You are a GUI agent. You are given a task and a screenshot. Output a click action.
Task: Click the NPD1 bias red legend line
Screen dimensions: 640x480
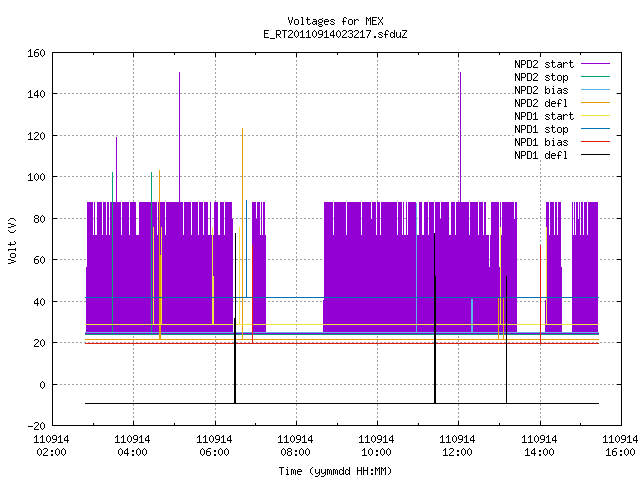(x=595, y=142)
